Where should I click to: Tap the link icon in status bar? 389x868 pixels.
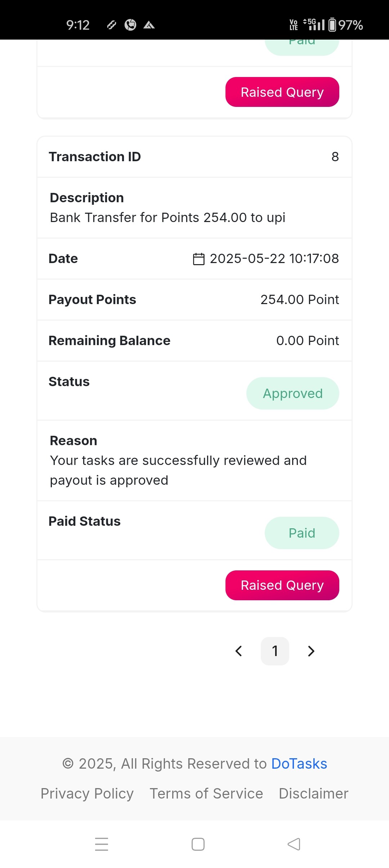click(x=112, y=25)
